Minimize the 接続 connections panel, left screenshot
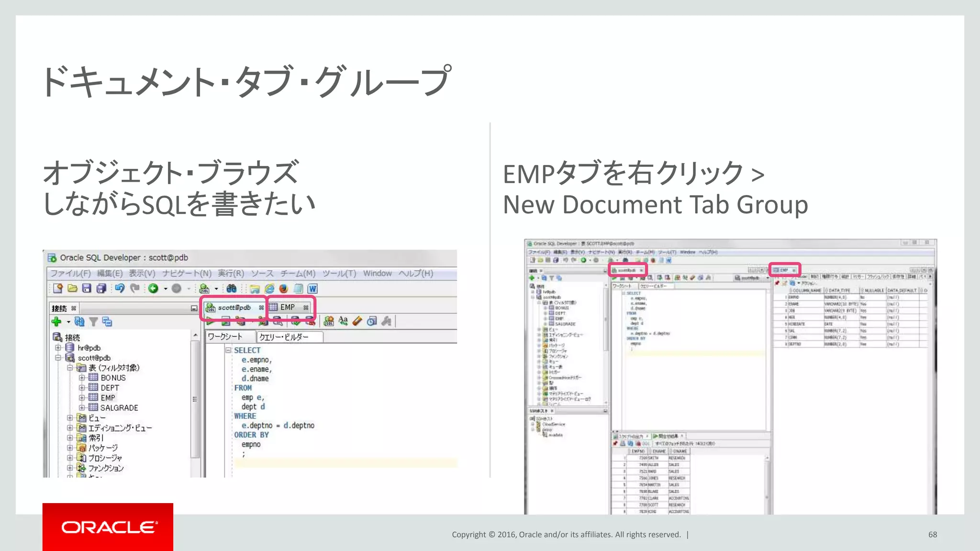 tap(194, 309)
